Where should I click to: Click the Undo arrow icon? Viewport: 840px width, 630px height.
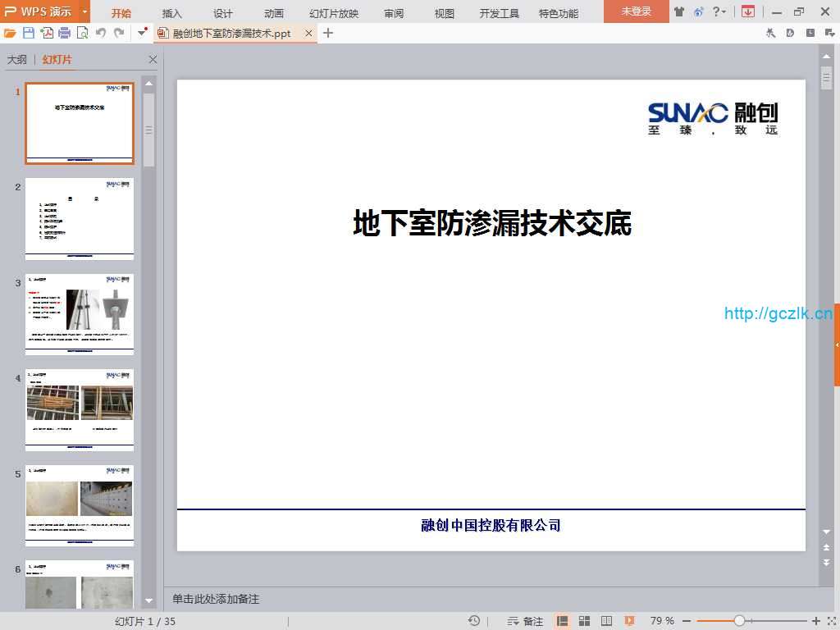[x=101, y=33]
